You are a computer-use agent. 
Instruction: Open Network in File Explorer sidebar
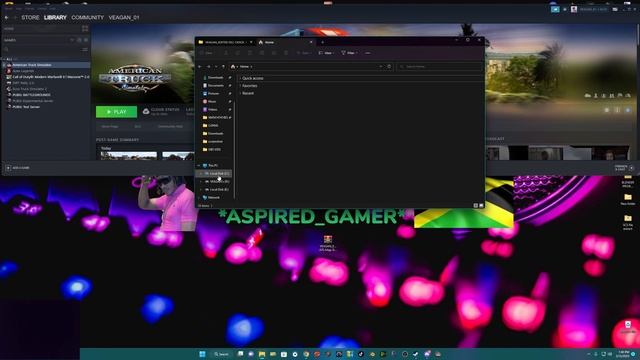click(x=213, y=198)
